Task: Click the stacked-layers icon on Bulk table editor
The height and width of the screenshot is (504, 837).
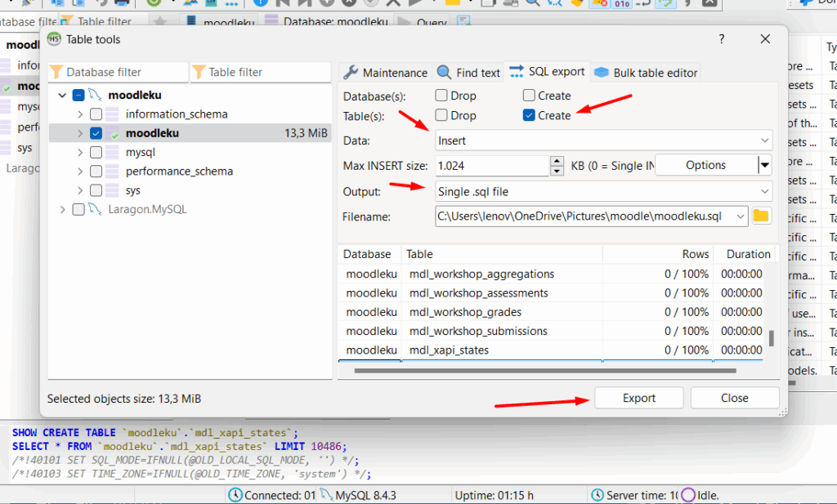Action: [x=599, y=72]
